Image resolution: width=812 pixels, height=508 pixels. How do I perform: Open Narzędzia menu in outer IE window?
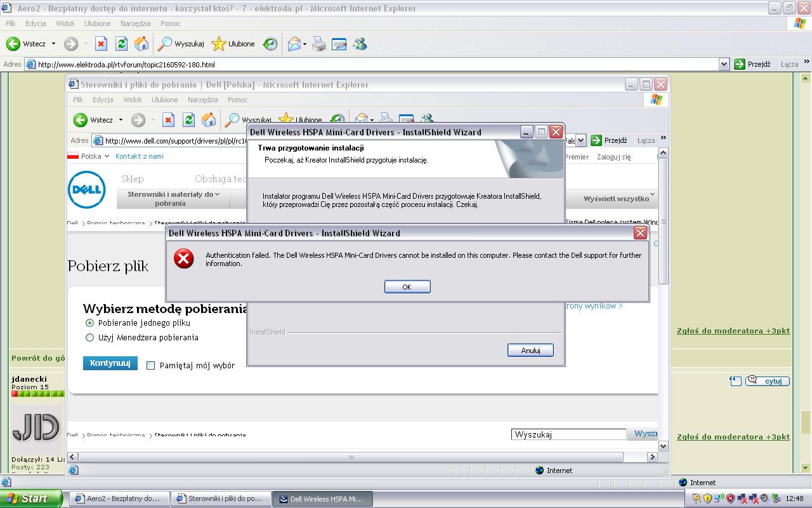coord(136,23)
